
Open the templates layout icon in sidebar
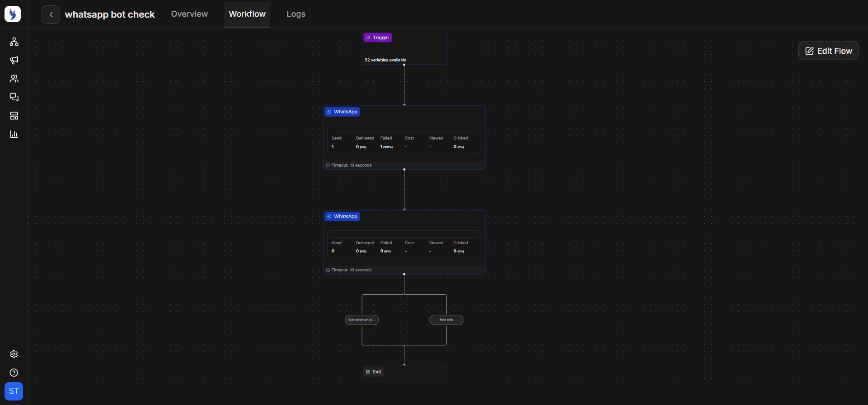[14, 116]
